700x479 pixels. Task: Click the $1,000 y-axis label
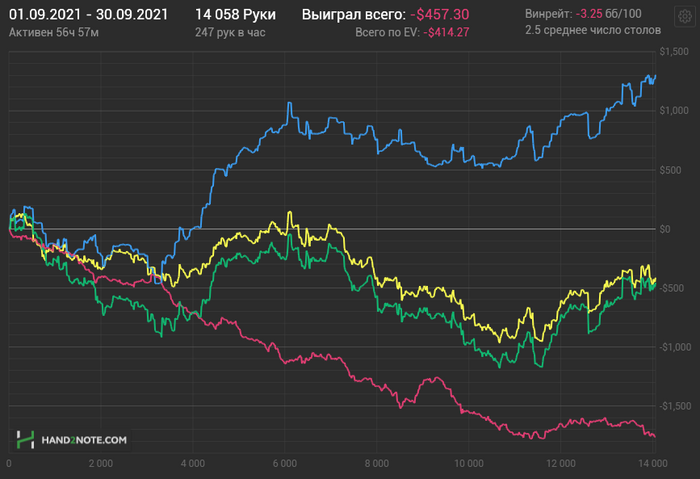click(674, 111)
